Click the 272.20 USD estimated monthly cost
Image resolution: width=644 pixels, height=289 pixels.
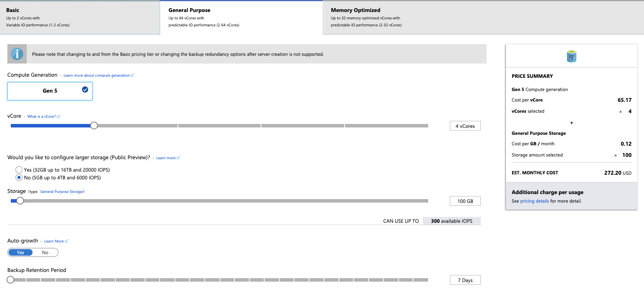[x=618, y=173]
